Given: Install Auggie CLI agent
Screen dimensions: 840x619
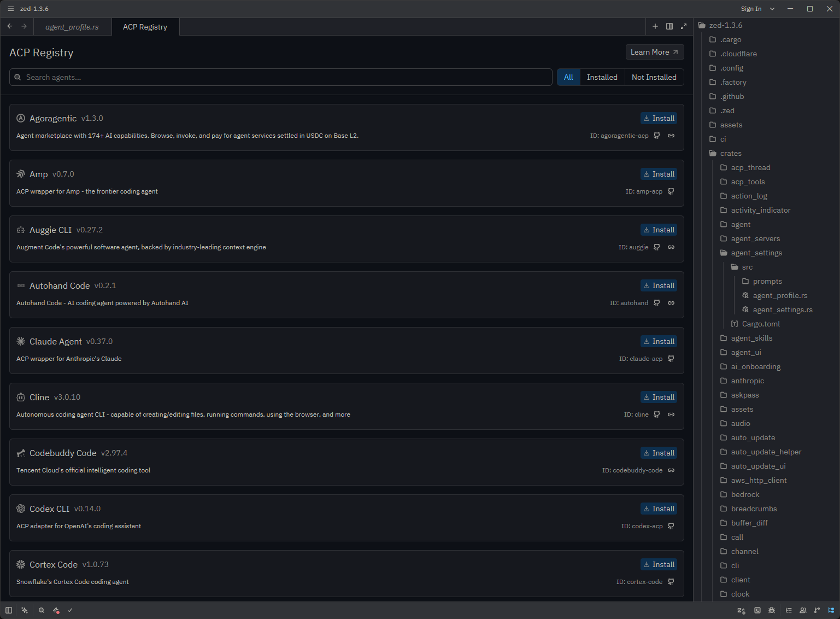Looking at the screenshot, I should (659, 230).
